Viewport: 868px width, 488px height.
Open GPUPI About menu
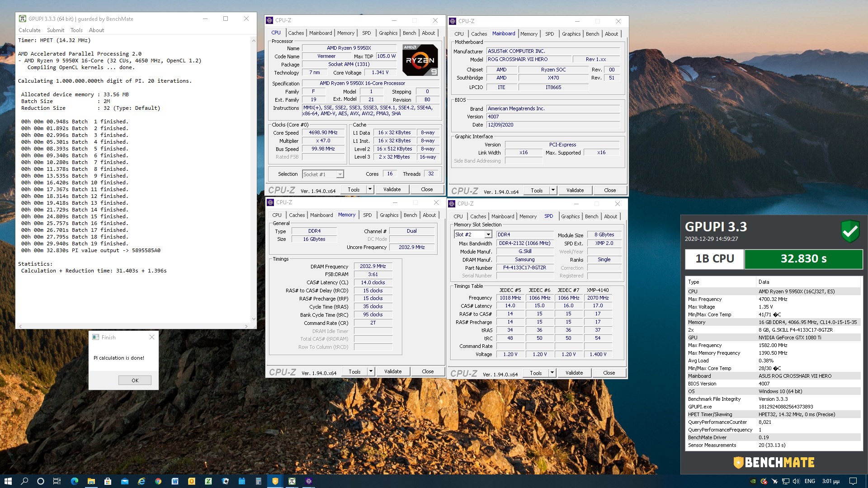pyautogui.click(x=96, y=30)
